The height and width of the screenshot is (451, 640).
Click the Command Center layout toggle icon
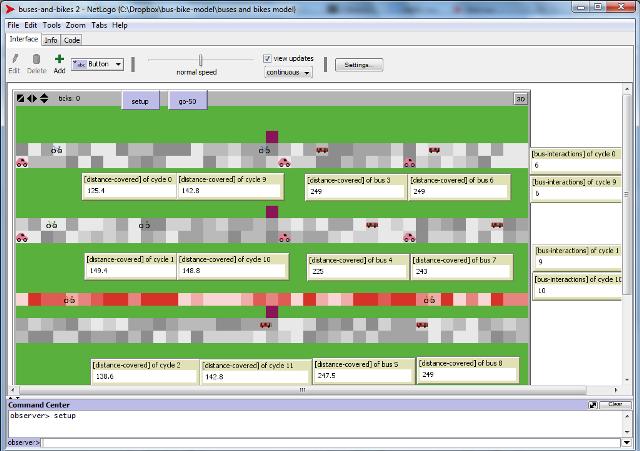tap(593, 404)
